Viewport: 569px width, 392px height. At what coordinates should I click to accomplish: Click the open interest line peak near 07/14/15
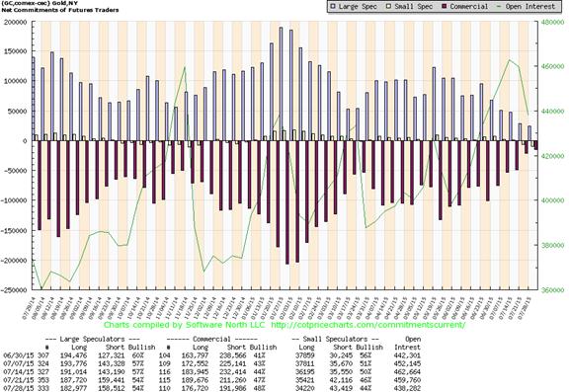coord(510,60)
